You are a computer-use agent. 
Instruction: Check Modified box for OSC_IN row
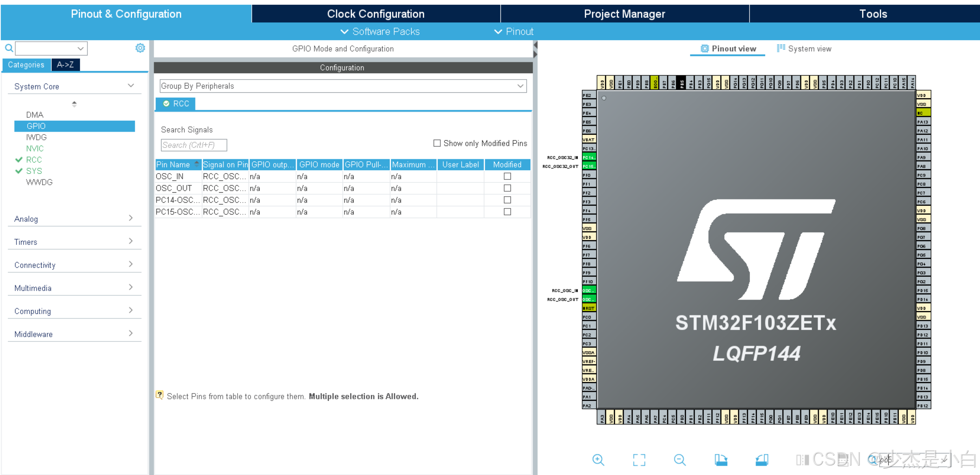coord(507,176)
